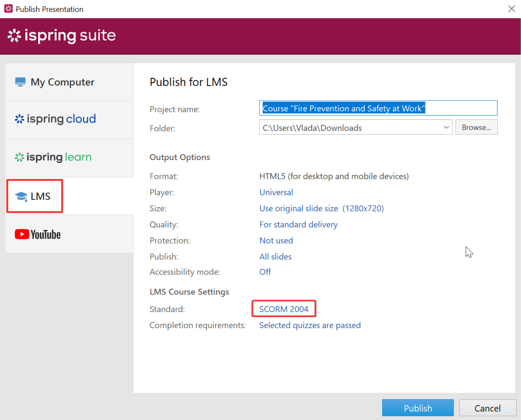Viewport: 521px width, 420px height.
Task: Click the iSpring Cloud snowflake icon
Action: (19, 119)
